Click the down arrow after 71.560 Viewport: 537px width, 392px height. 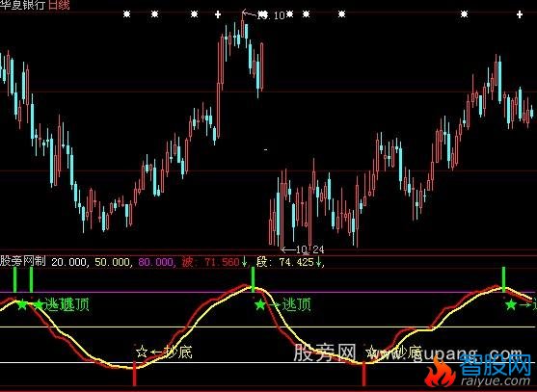click(x=244, y=262)
